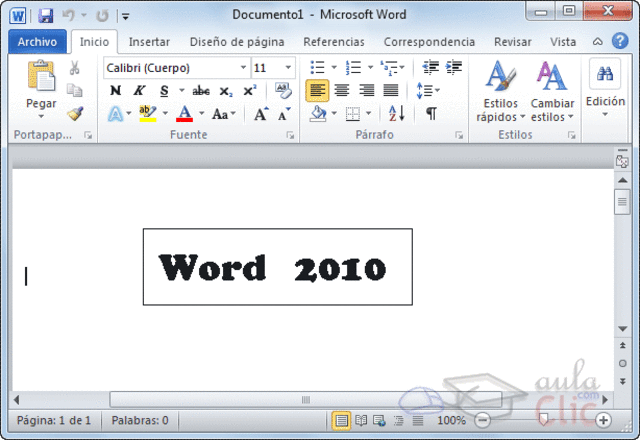Image resolution: width=640 pixels, height=440 pixels.
Task: Expand font color palette arrow
Action: tap(202, 113)
